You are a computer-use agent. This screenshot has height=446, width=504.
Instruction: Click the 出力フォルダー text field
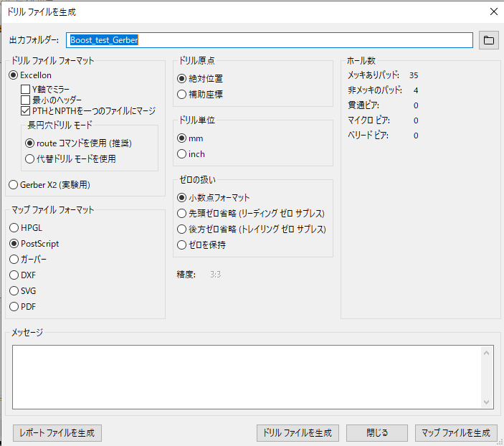[270, 40]
